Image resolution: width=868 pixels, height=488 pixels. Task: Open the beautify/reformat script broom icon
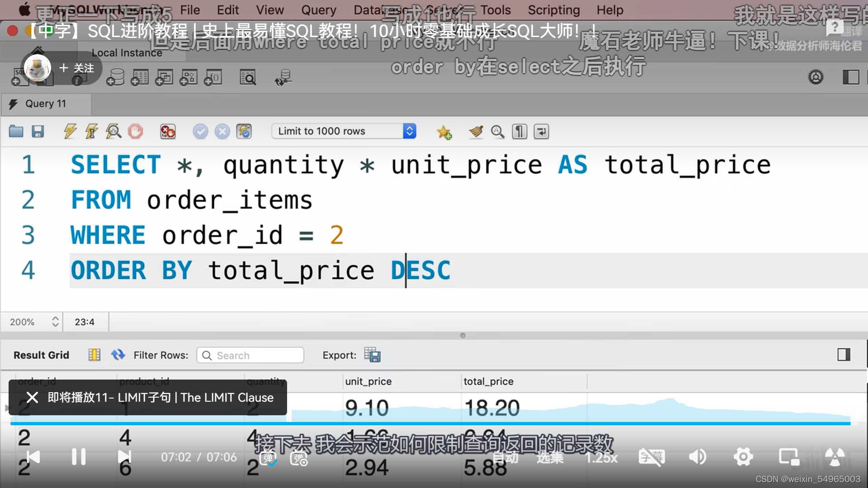click(475, 131)
